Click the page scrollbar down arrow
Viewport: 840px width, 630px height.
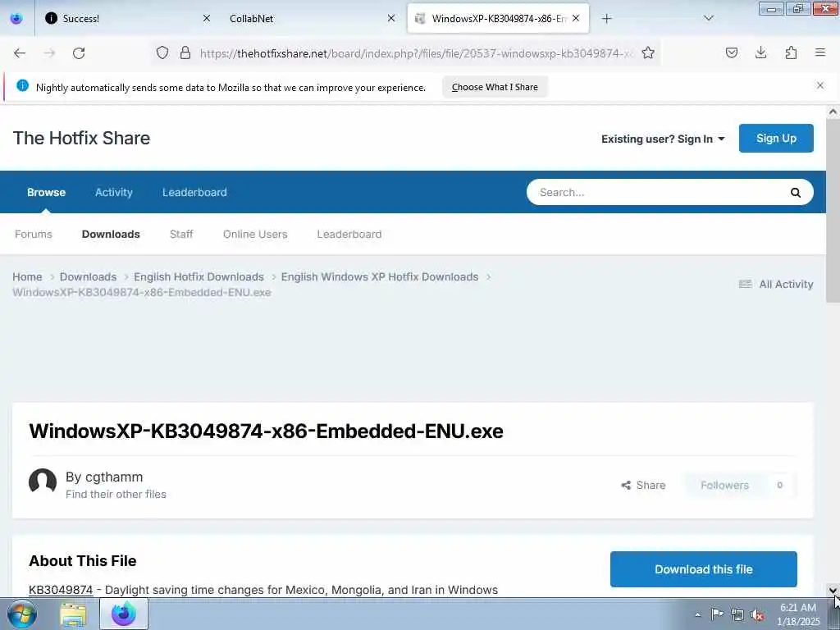[833, 591]
